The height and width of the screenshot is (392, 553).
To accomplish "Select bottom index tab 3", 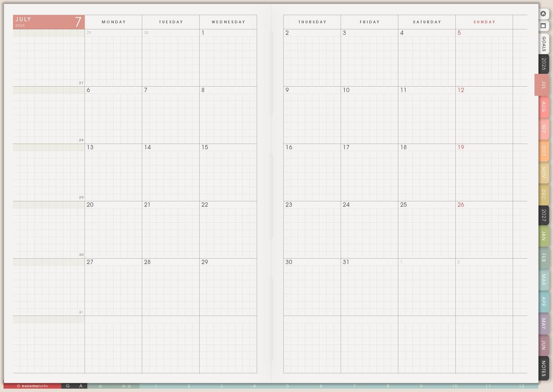I will click(222, 386).
